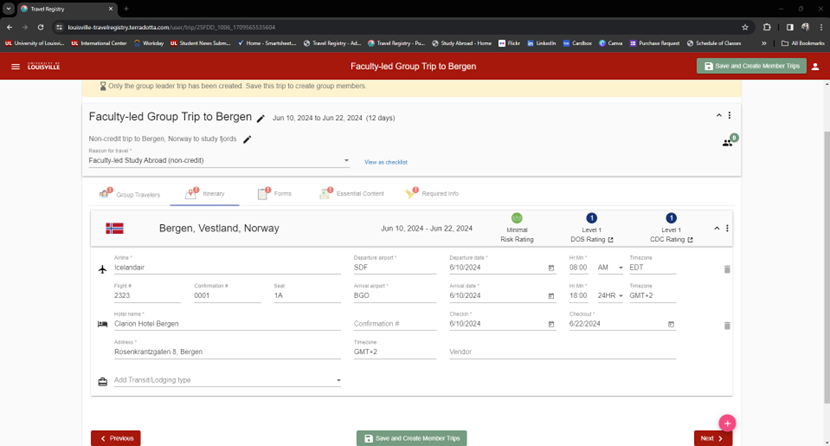830x446 pixels.
Task: Click hotel Confirmation number field
Action: click(395, 324)
